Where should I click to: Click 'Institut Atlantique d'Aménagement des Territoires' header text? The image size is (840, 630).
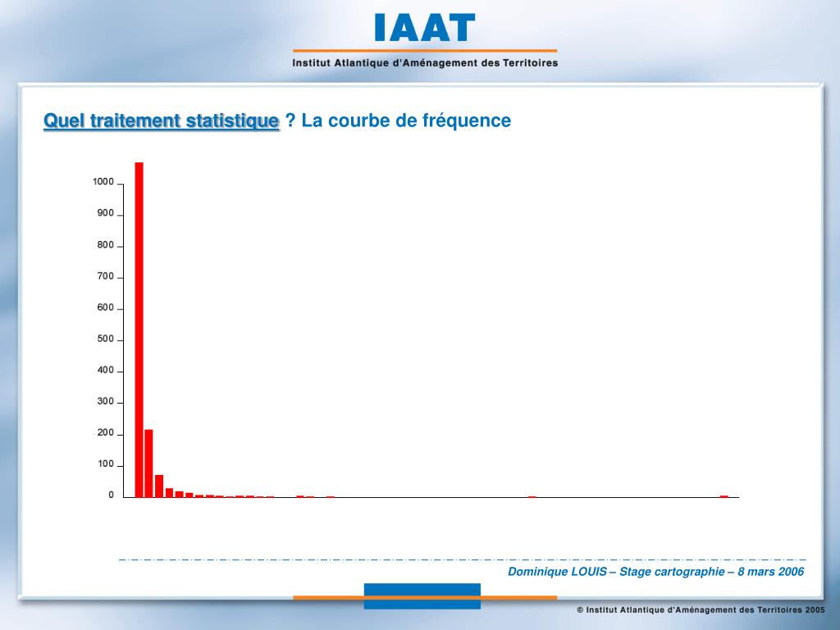click(425, 63)
